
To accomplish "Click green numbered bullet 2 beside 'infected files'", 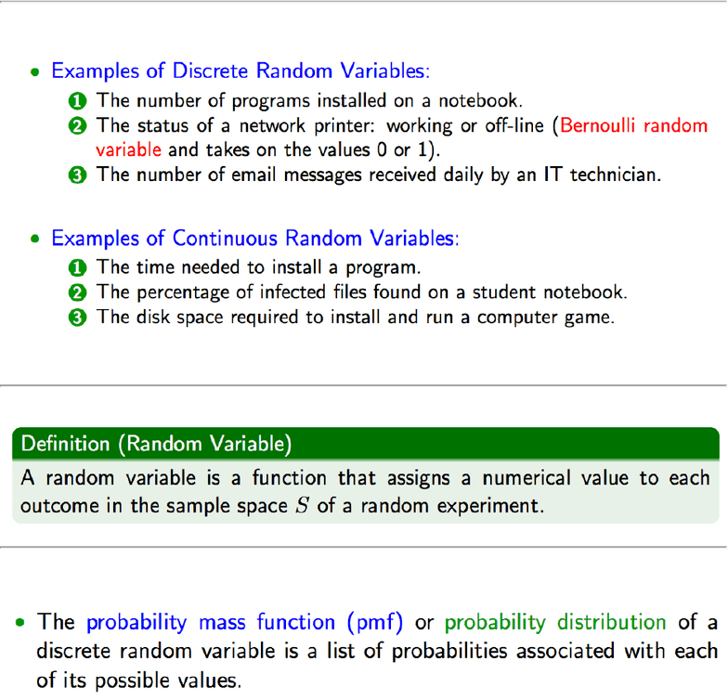I will tap(78, 293).
